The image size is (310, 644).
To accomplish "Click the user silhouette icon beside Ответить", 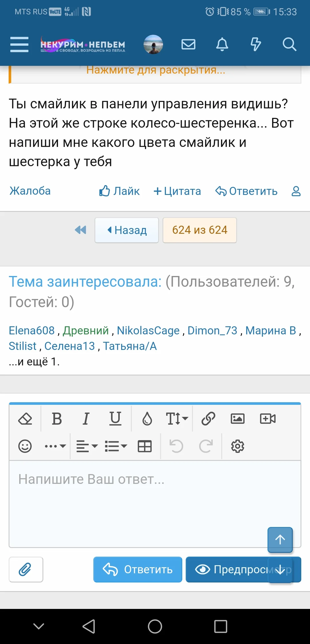I will pyautogui.click(x=296, y=191).
